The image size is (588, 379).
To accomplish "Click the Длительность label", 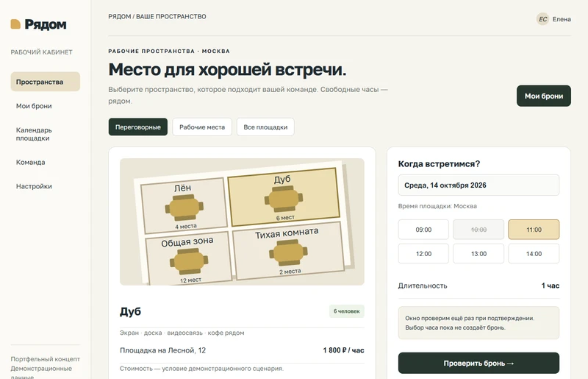I will click(423, 286).
